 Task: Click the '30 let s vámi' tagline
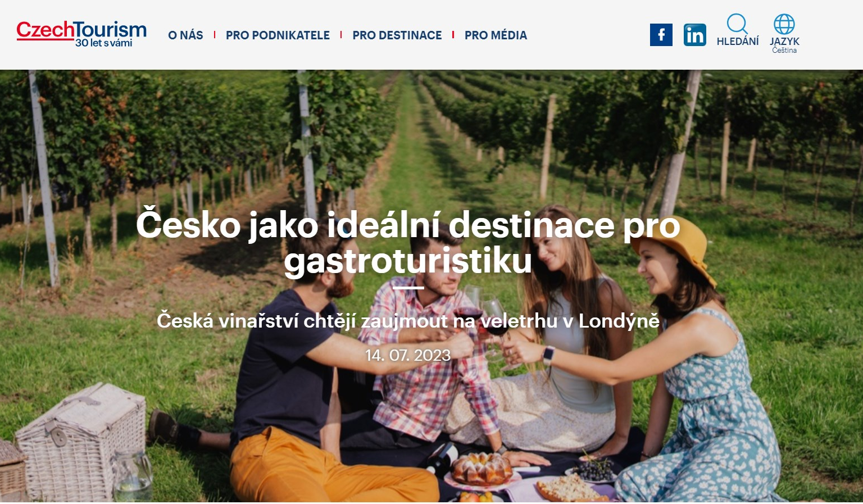[104, 43]
